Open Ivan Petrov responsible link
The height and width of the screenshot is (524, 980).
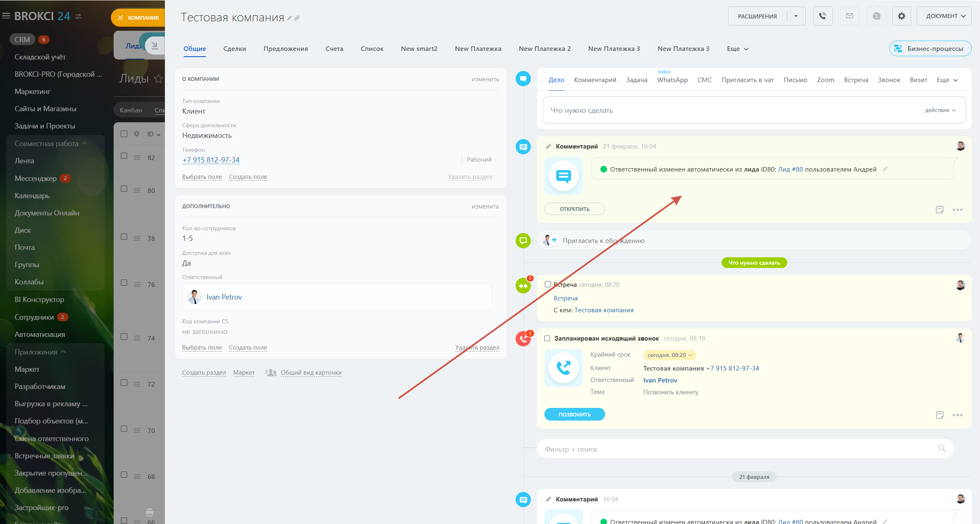224,297
